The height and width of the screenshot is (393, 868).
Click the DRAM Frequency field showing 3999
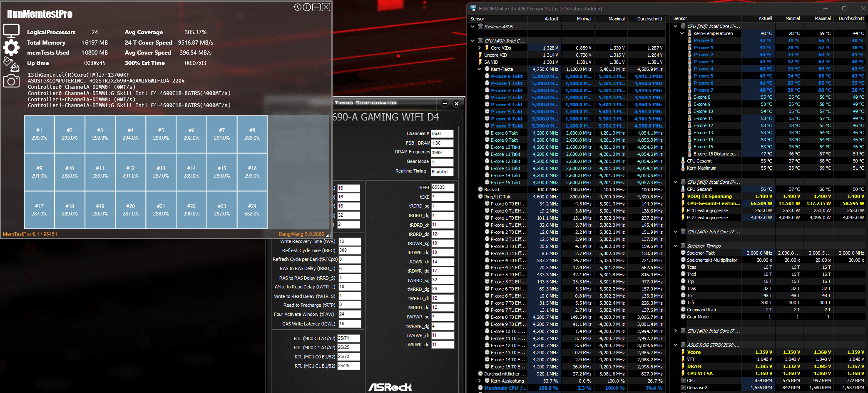pos(442,153)
